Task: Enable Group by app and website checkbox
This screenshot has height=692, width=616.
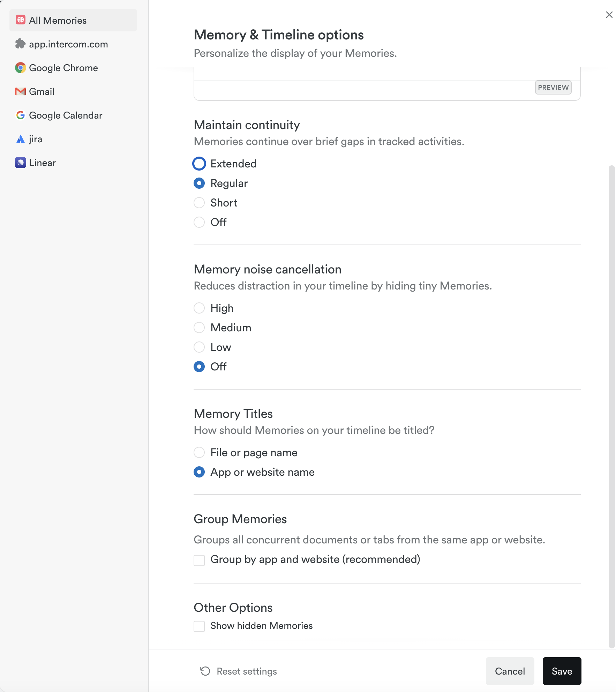Action: (199, 560)
